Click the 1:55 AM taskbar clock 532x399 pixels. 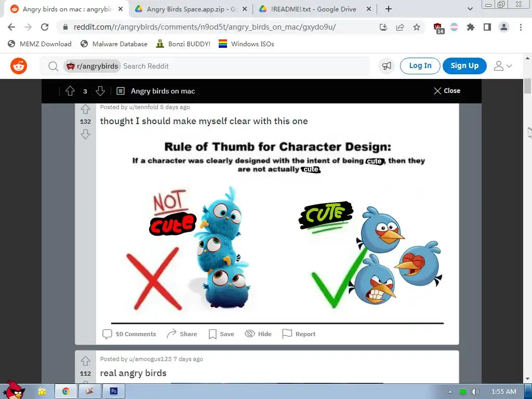tap(504, 392)
